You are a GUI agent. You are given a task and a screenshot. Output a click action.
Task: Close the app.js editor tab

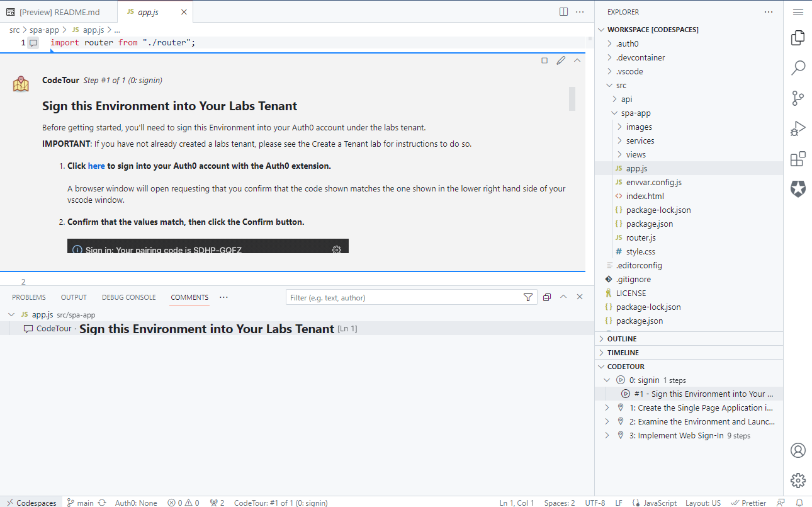tap(183, 12)
